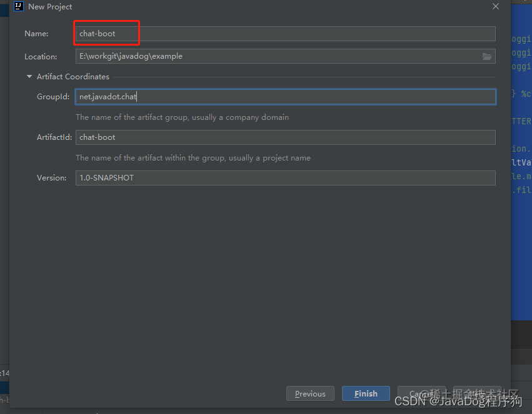The width and height of the screenshot is (532, 414).
Task: Collapse the Artifact Coordinates section triangle
Action: [29, 77]
